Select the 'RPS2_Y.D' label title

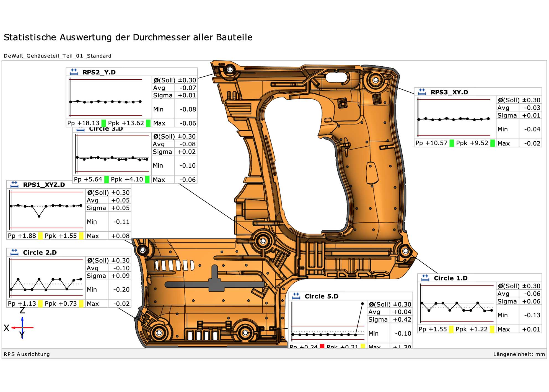(99, 72)
